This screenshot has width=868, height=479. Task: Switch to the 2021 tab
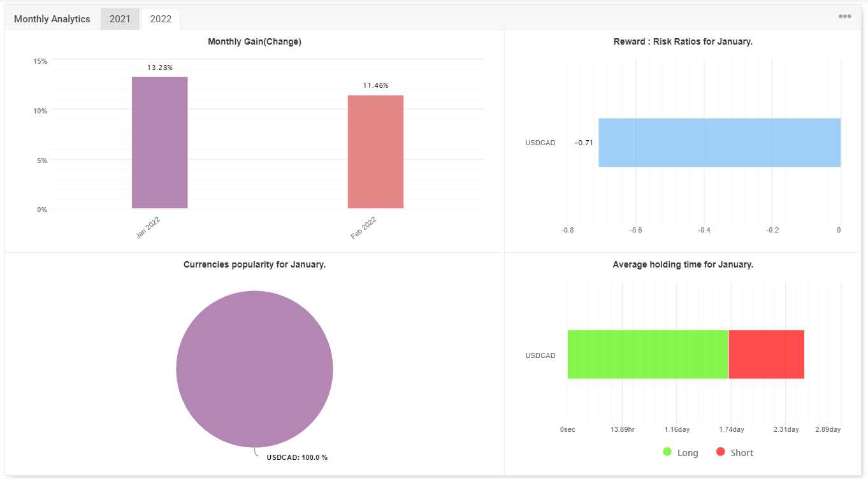pos(120,19)
